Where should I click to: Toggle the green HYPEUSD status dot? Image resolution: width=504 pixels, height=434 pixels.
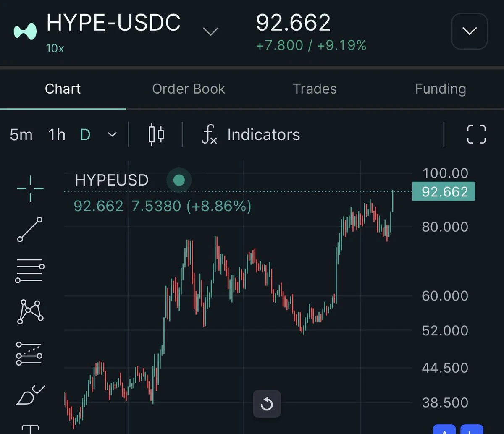(x=179, y=180)
